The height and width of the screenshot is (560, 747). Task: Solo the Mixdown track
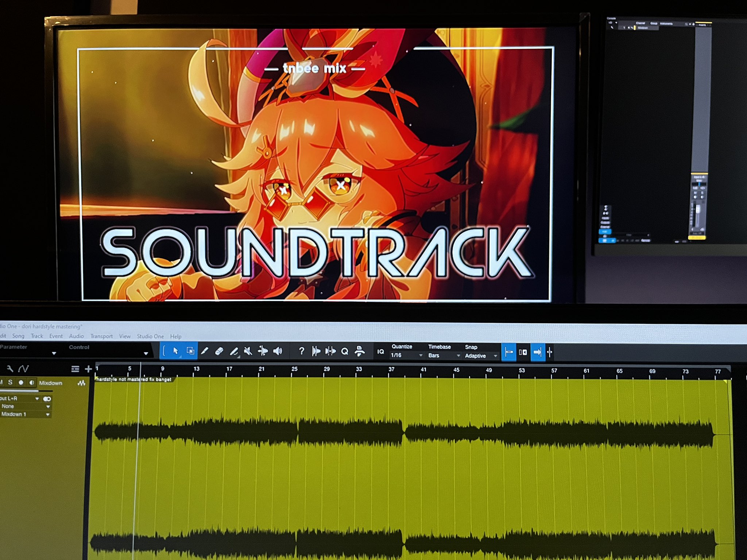tap(10, 382)
